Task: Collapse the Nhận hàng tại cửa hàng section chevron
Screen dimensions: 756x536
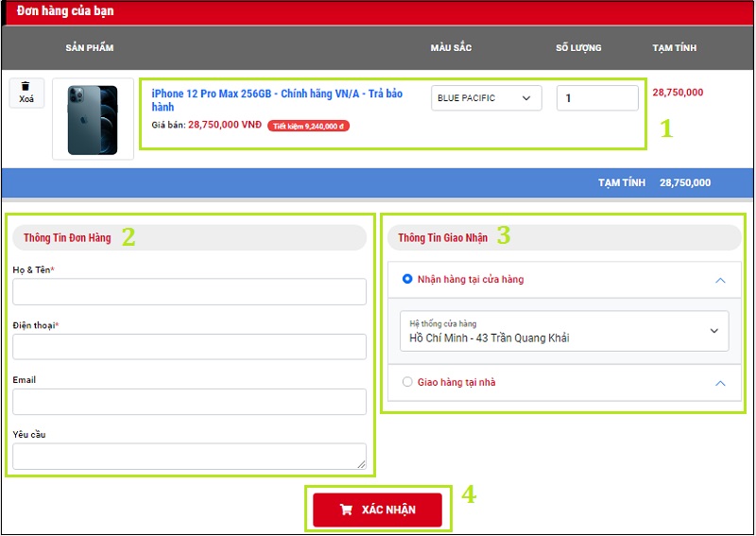Action: coord(720,281)
